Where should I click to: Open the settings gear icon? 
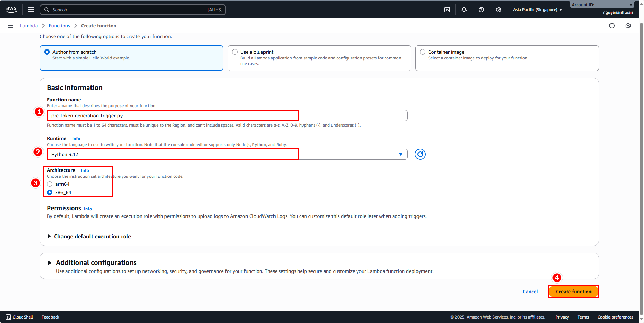[499, 10]
